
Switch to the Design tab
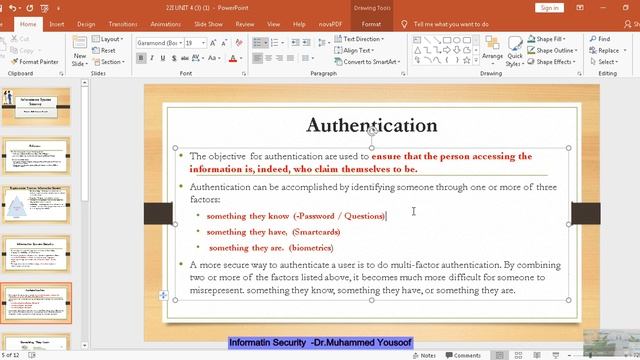click(86, 24)
